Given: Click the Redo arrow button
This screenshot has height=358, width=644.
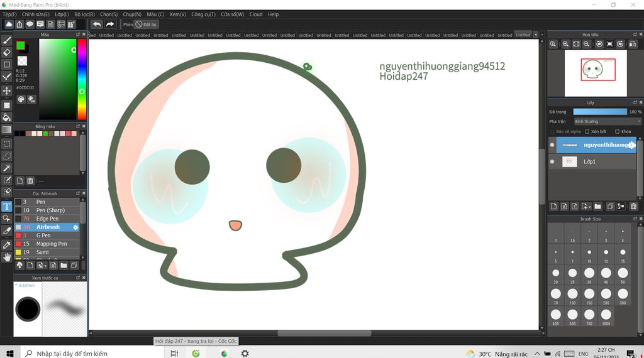Looking at the screenshot, I should click(x=109, y=24).
